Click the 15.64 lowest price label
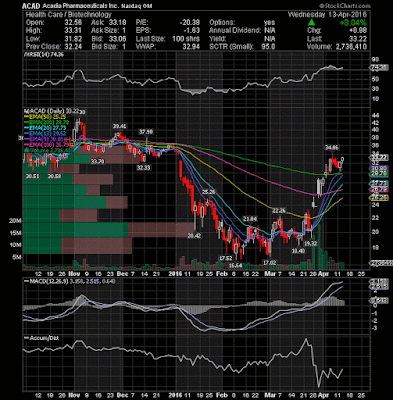The width and height of the screenshot is (393, 400). point(235,265)
